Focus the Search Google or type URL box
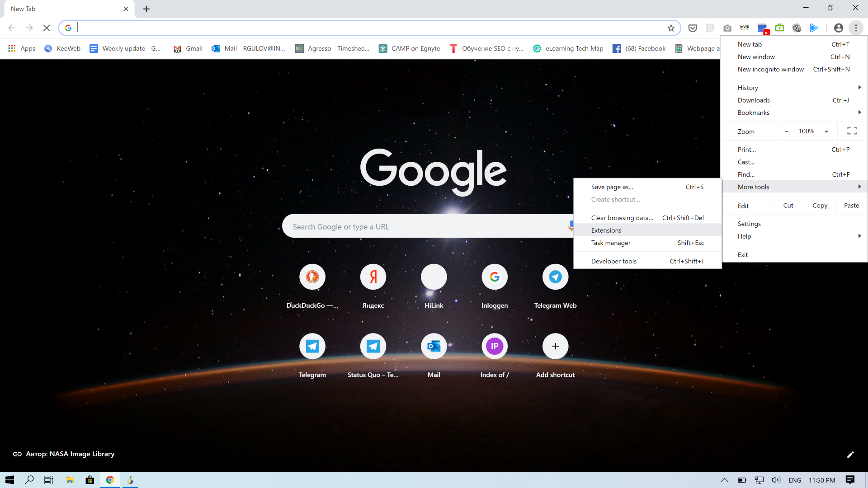The image size is (868, 488). click(427, 226)
